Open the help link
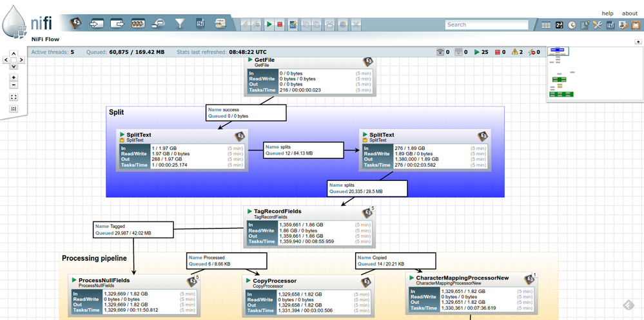 point(607,14)
